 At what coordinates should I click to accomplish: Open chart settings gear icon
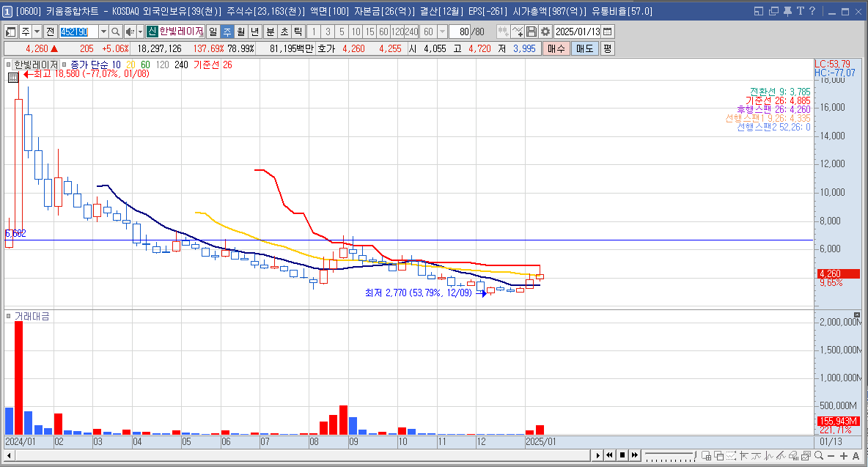(x=545, y=32)
